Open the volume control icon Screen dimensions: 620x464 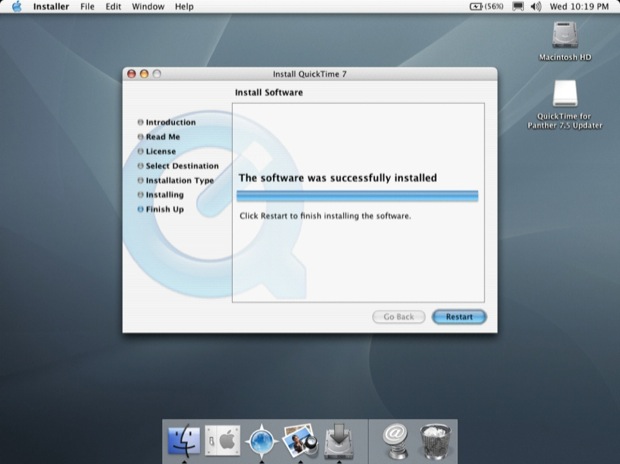[x=536, y=6]
